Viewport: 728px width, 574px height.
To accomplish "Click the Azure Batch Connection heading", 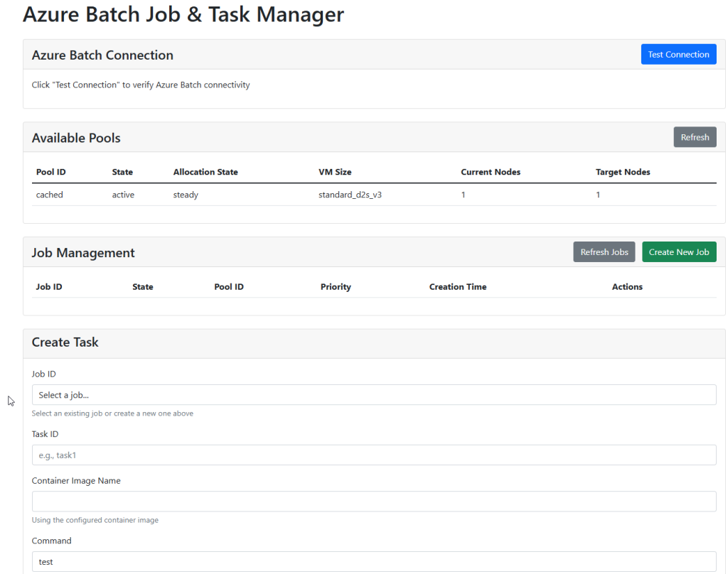I will 102,55.
